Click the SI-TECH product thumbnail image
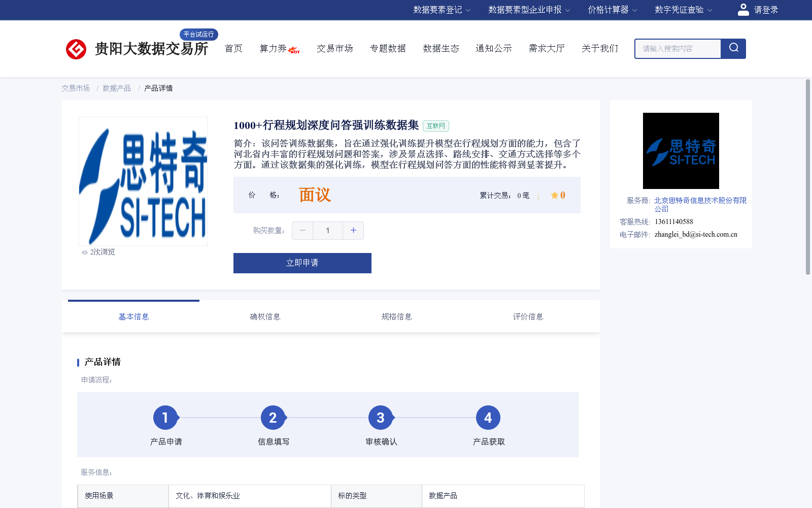The width and height of the screenshot is (812, 508). (x=143, y=181)
